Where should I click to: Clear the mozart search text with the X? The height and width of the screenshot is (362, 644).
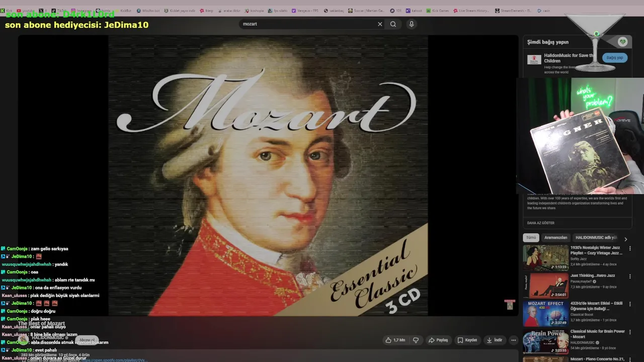click(380, 24)
